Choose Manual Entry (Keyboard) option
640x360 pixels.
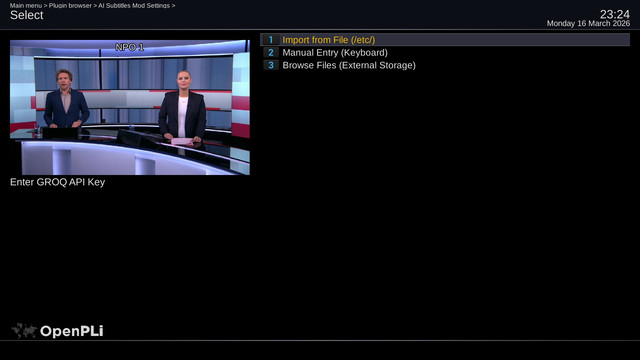pos(445,53)
